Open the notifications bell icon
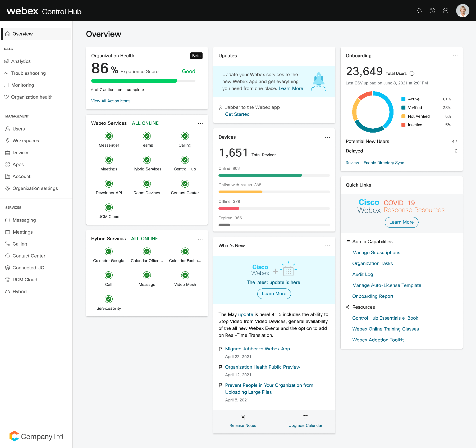 [419, 11]
